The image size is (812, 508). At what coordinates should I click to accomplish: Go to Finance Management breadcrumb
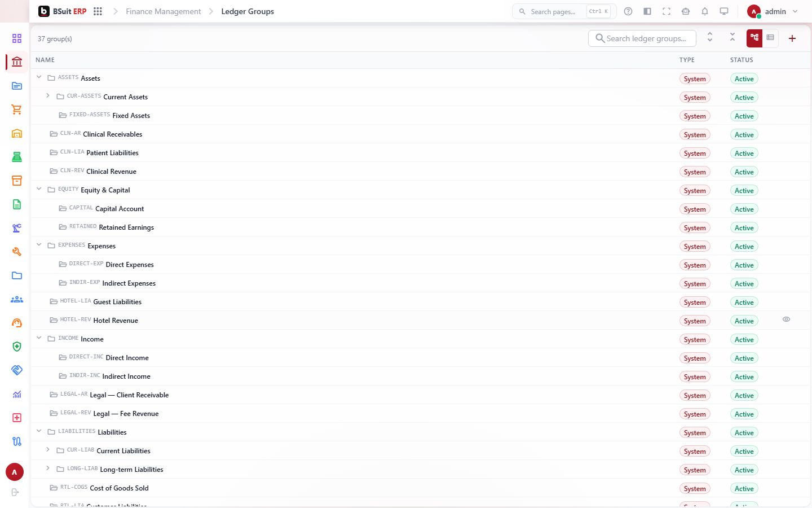[163, 11]
